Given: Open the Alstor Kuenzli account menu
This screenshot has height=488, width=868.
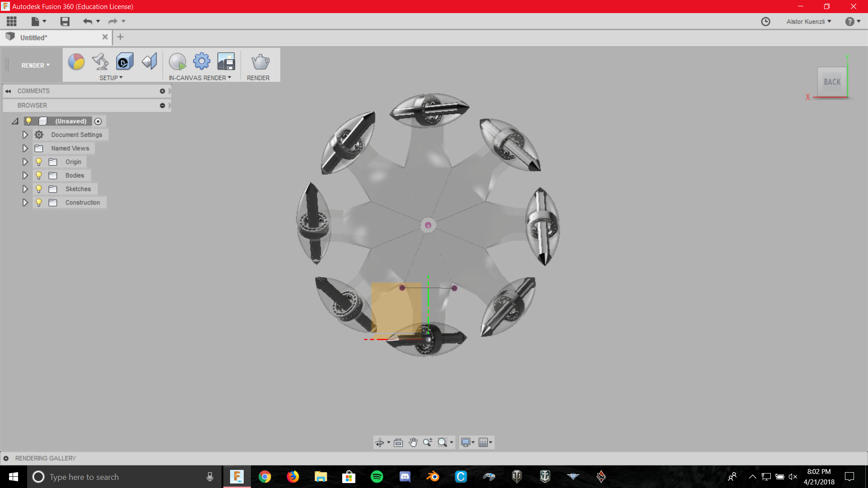Looking at the screenshot, I should (808, 22).
